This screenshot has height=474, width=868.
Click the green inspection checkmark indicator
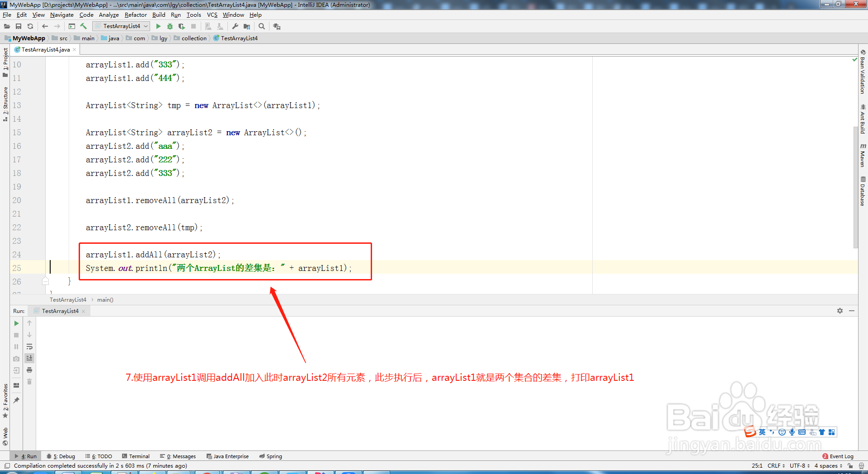(x=854, y=59)
